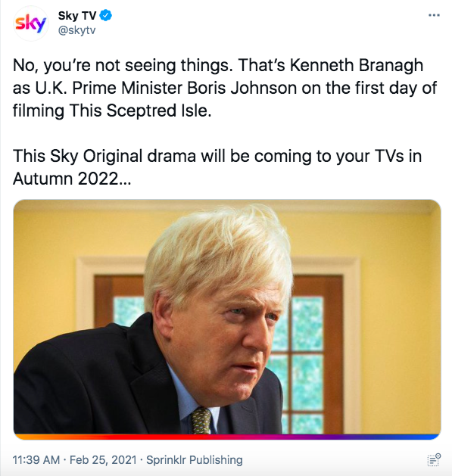The image size is (452, 476).
Task: Click the minus circle on the replies icon
Action: click(x=438, y=456)
